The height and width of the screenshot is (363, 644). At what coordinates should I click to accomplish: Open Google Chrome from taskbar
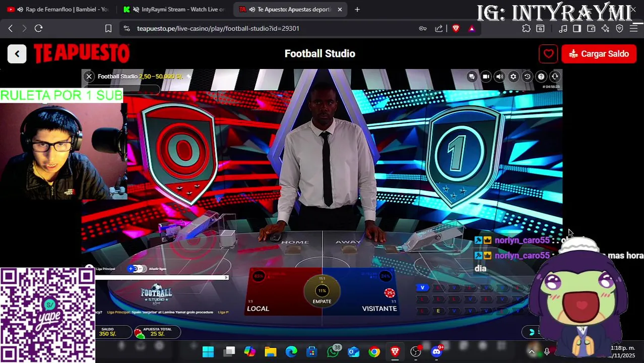tap(374, 351)
